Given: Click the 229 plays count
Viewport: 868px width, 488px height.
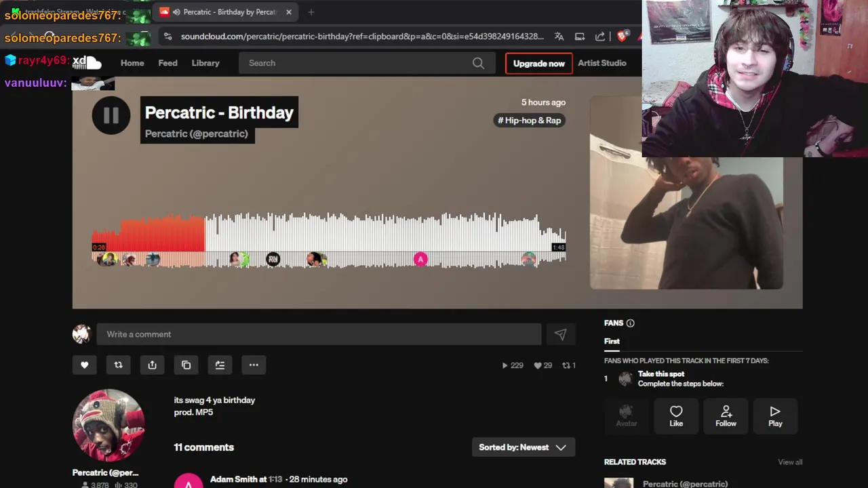Looking at the screenshot, I should (x=513, y=365).
